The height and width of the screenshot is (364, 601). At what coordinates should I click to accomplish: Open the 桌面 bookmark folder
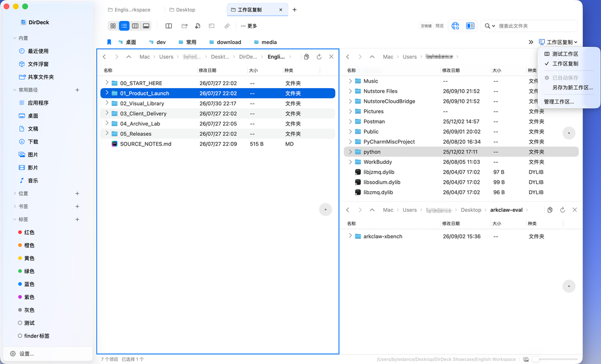(x=127, y=42)
